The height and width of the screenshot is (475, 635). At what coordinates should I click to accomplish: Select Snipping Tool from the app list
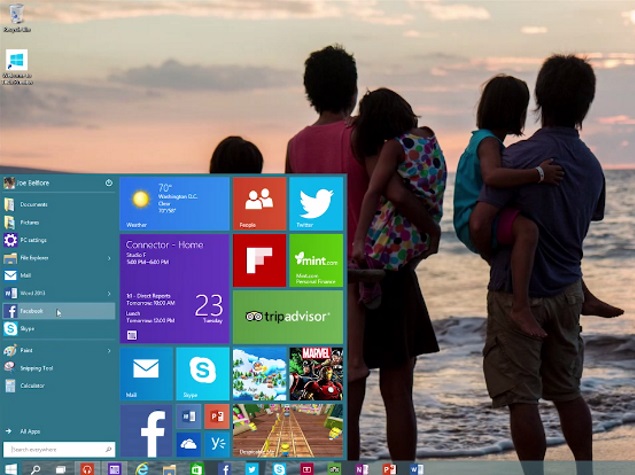(36, 368)
